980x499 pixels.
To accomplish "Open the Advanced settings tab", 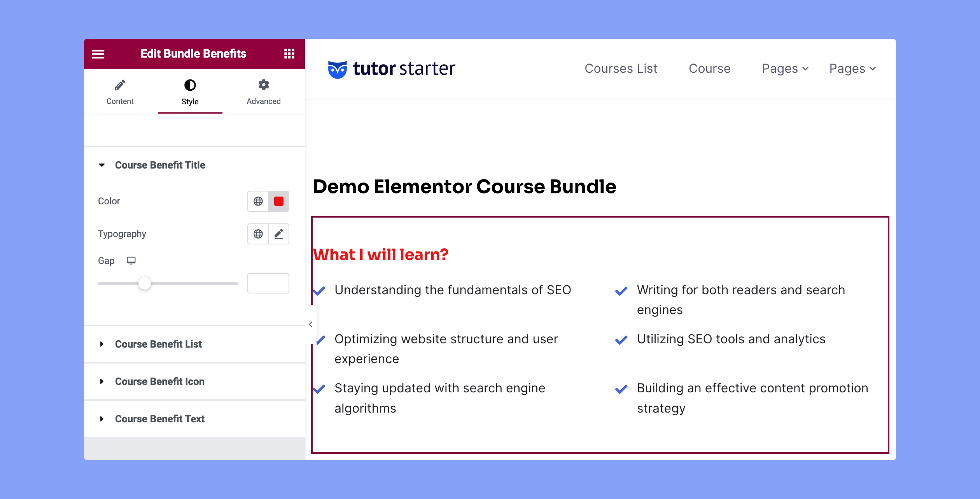I will (262, 91).
